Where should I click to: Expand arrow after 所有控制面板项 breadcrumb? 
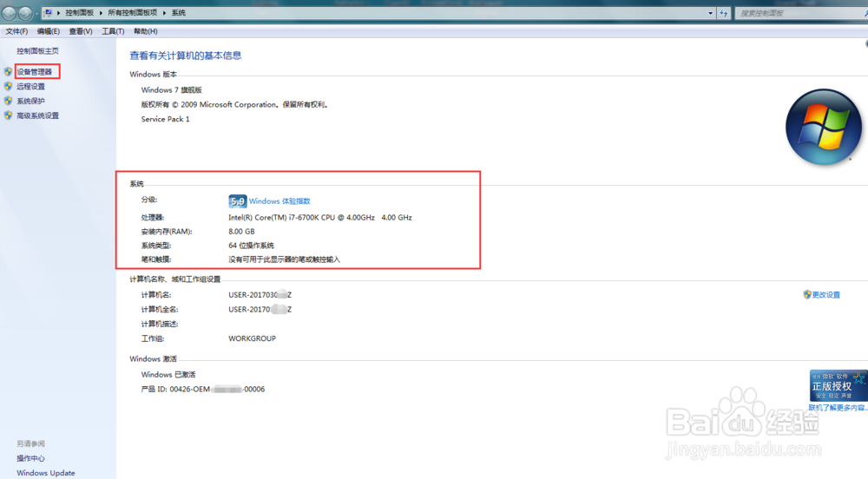pyautogui.click(x=164, y=13)
